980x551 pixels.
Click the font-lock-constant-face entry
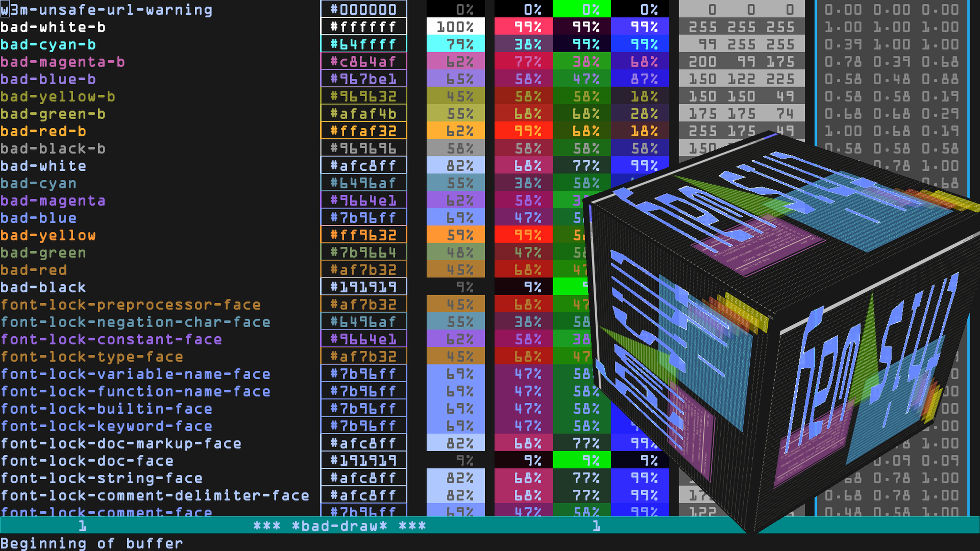(111, 340)
